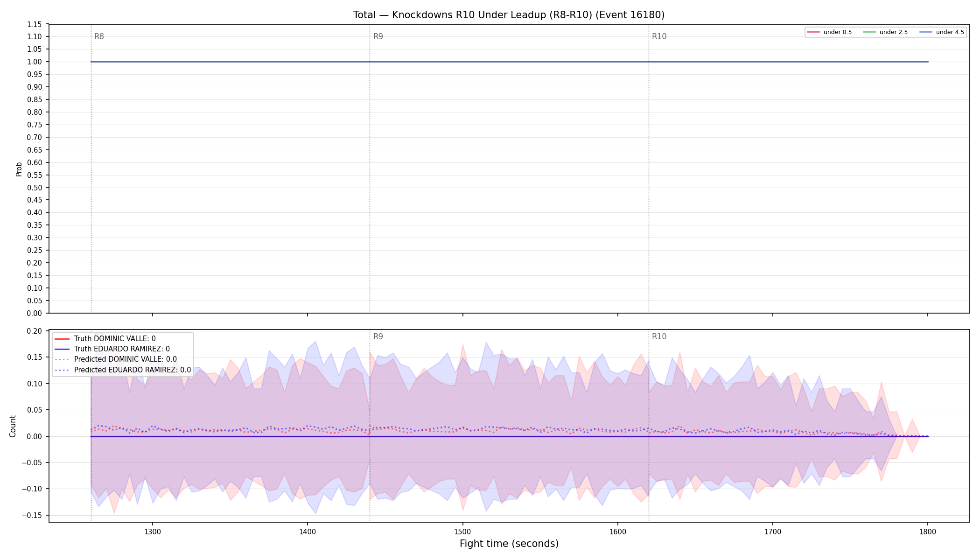The height and width of the screenshot is (560, 980).
Task: Click 'Truth EDUARDO RAMIREZ: 0' legend entry
Action: coord(122,349)
